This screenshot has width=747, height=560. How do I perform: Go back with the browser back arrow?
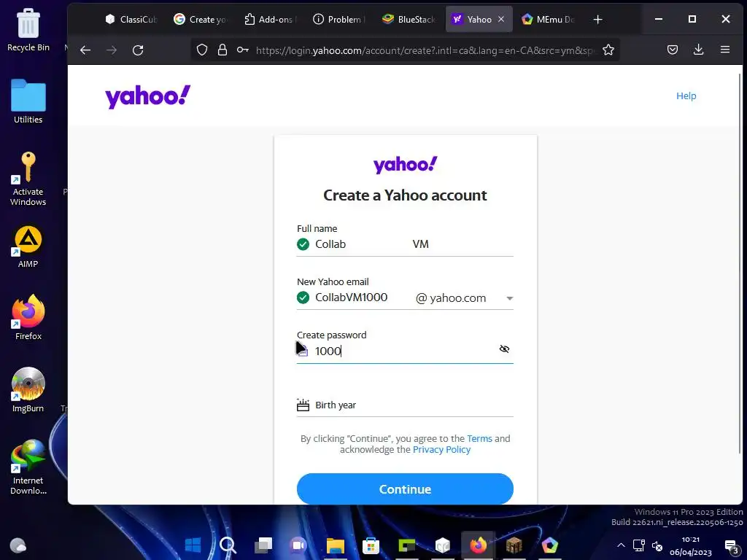coord(85,50)
